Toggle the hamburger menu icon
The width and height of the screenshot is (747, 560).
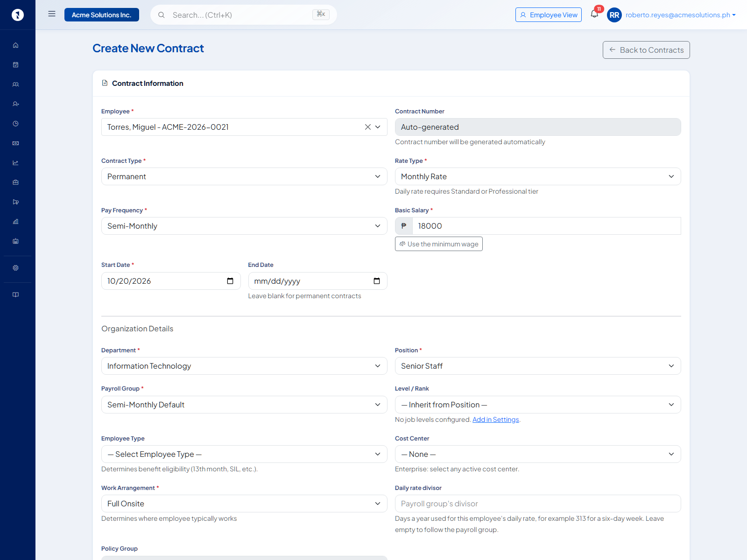[52, 14]
